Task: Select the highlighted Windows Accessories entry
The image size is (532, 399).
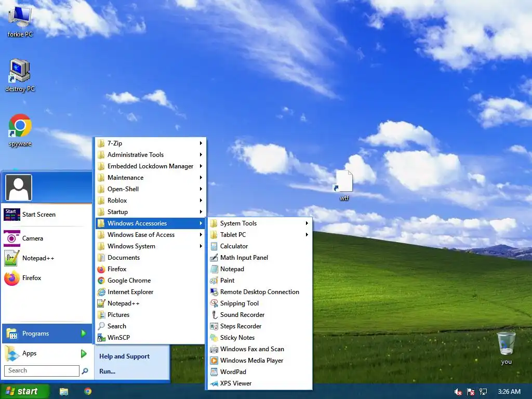Action: click(x=150, y=223)
